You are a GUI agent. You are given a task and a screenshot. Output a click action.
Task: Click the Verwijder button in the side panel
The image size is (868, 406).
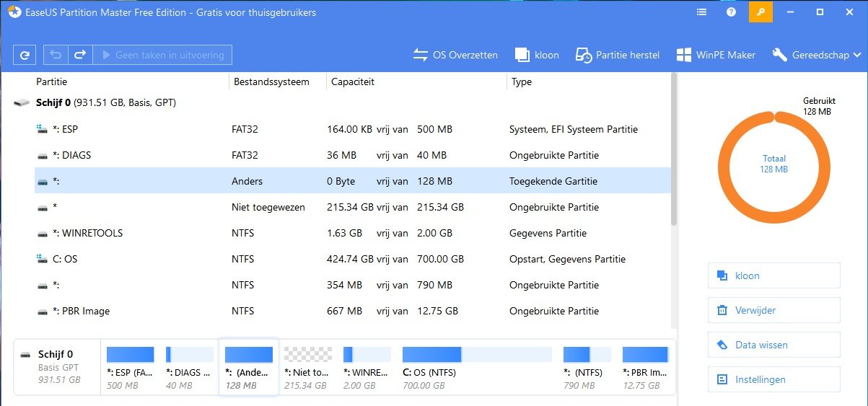pyautogui.click(x=774, y=310)
